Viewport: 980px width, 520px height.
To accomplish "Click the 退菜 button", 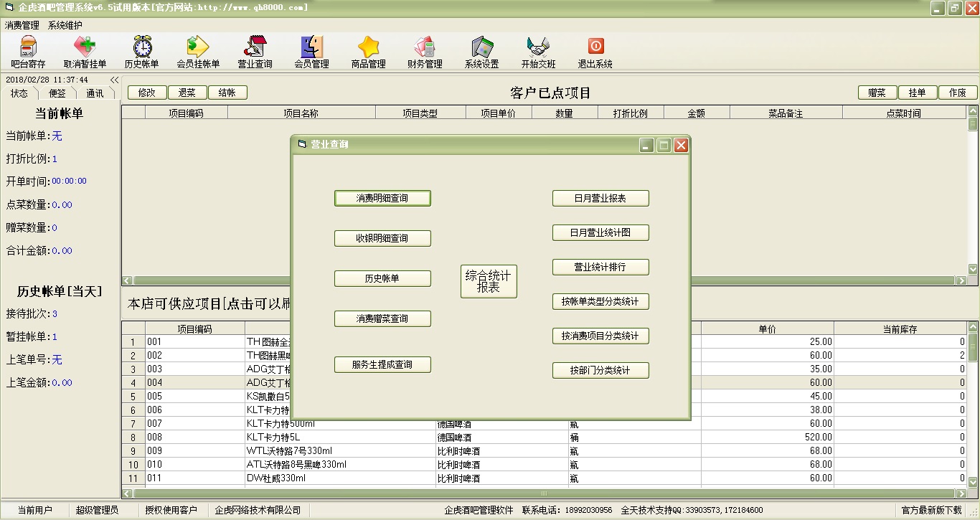I will pyautogui.click(x=187, y=93).
